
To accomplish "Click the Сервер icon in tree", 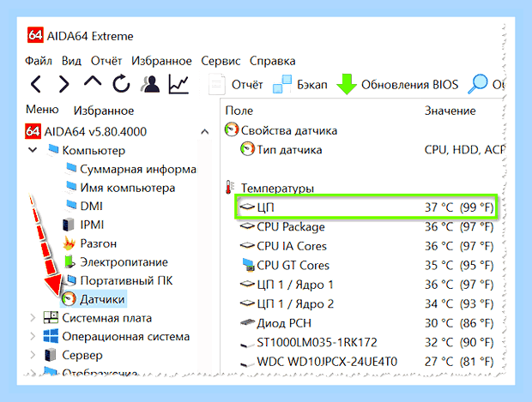I will tap(51, 355).
